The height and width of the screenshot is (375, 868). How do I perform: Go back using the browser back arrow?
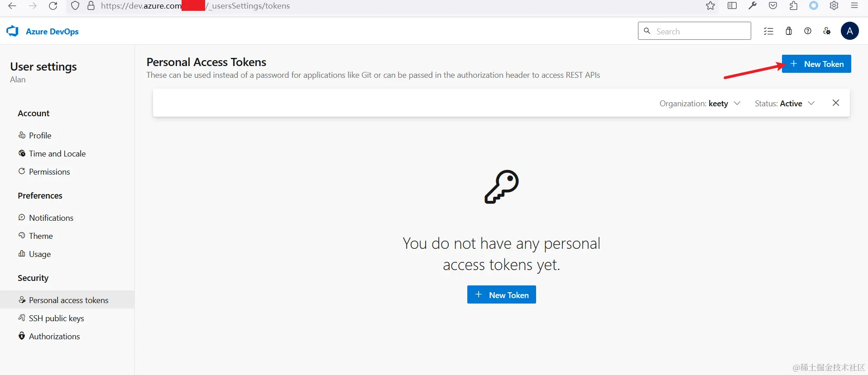(12, 6)
